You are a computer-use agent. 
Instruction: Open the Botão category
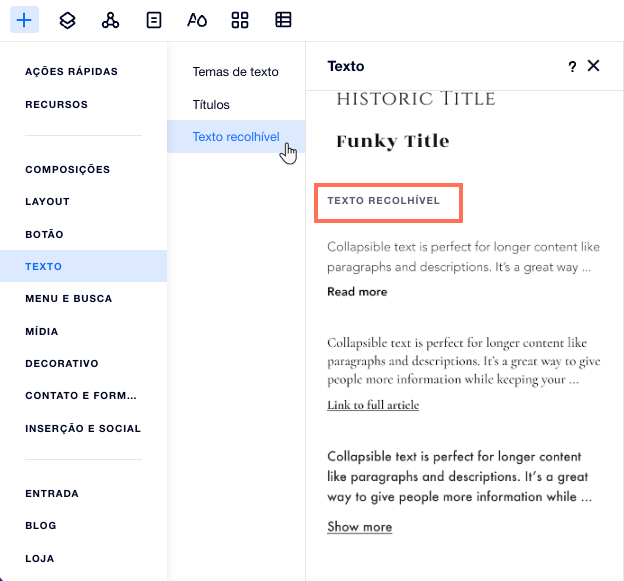(44, 234)
